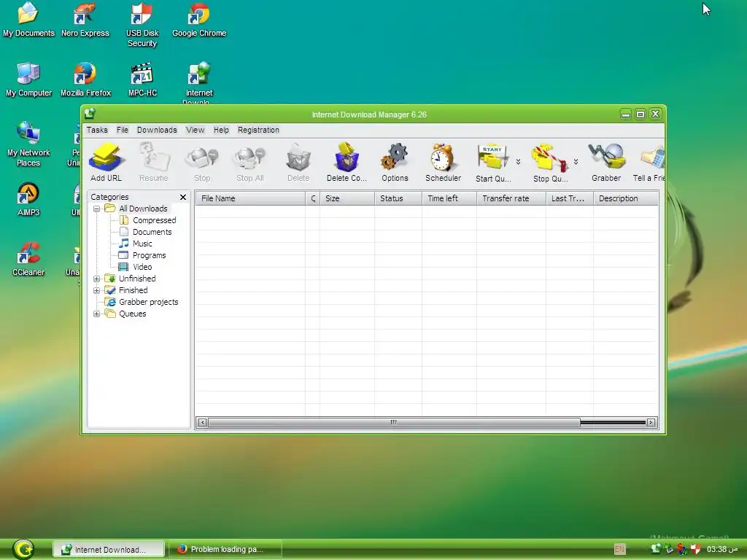Click the Stop toolbar icon
This screenshot has width=747, height=560.
pos(202,162)
